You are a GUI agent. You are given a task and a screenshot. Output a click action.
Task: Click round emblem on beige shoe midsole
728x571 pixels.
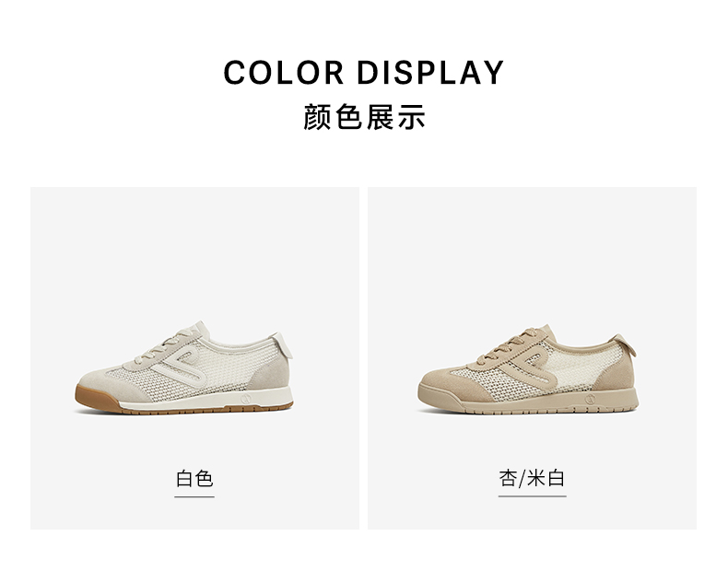point(590,399)
